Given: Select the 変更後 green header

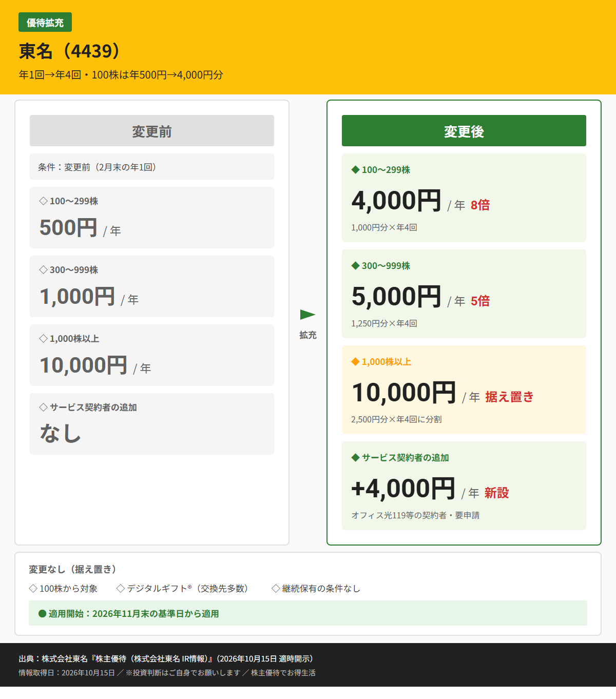Looking at the screenshot, I should tap(464, 131).
